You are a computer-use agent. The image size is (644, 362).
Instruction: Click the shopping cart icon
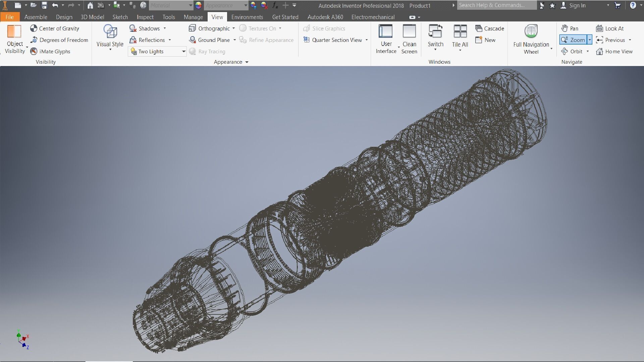(618, 5)
